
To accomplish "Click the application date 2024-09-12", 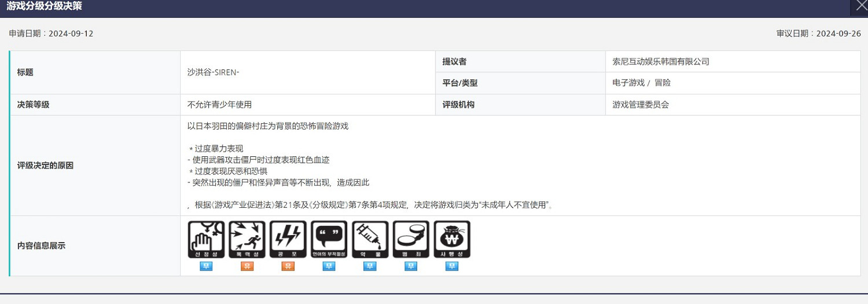I will (71, 34).
